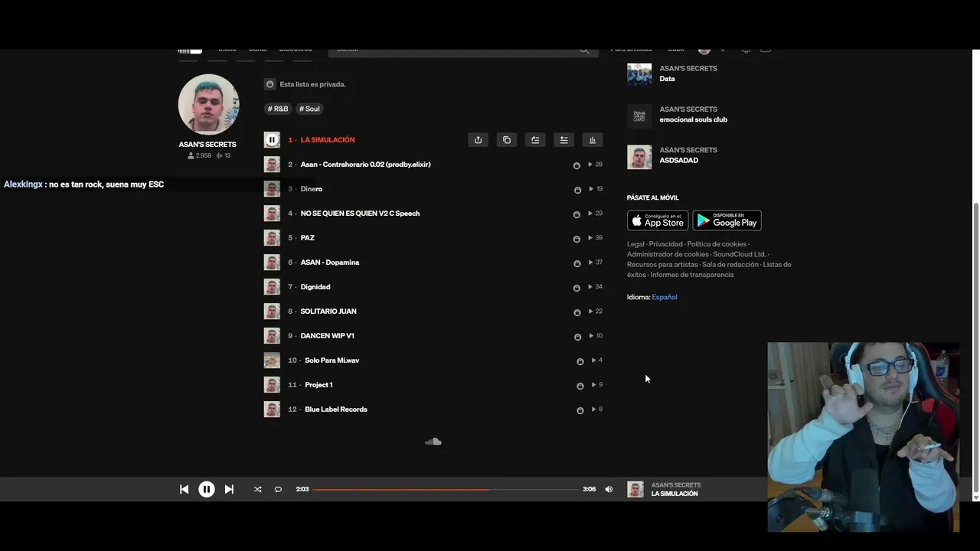Play the track named PAZ
980x551 pixels.
(x=308, y=238)
